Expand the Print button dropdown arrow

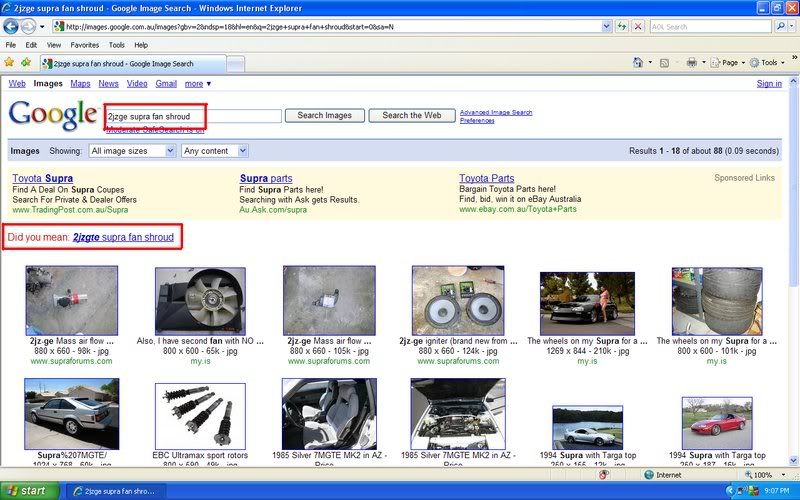pos(704,63)
